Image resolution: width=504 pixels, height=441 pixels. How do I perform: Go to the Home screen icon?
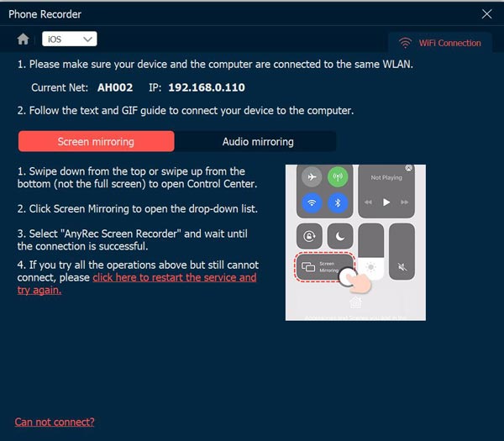click(24, 39)
